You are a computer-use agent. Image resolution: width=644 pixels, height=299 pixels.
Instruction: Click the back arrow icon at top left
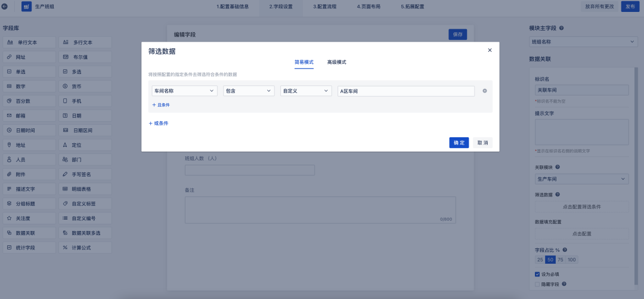point(5,7)
